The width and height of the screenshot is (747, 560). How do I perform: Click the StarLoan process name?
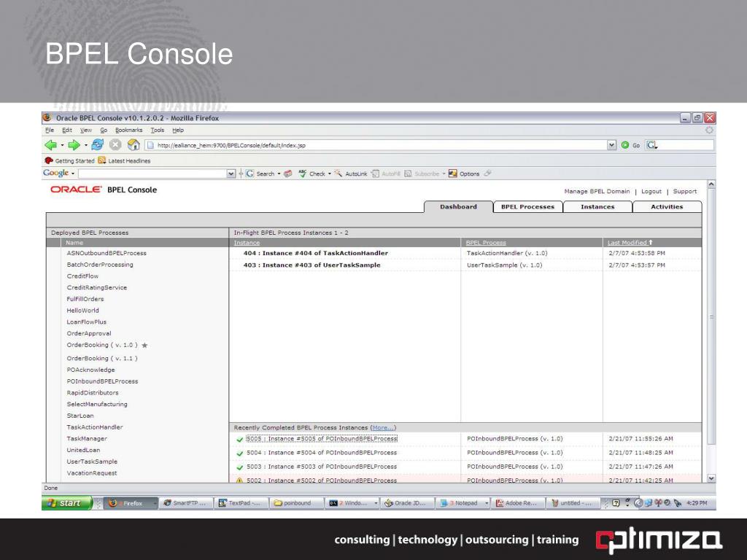click(80, 416)
